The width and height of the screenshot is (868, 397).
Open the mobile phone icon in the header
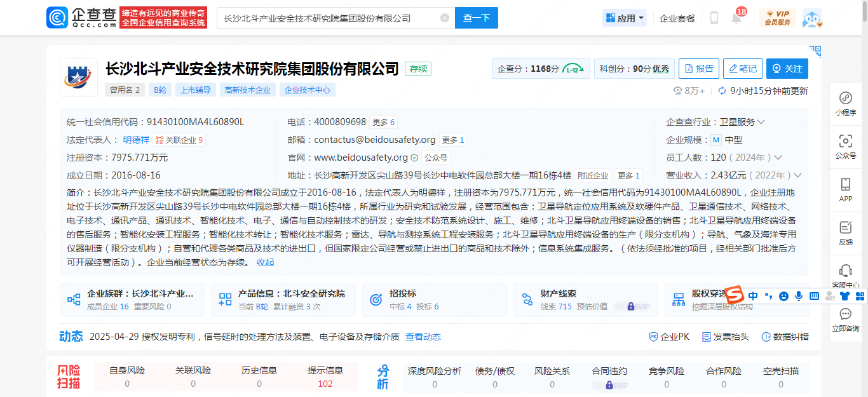714,18
